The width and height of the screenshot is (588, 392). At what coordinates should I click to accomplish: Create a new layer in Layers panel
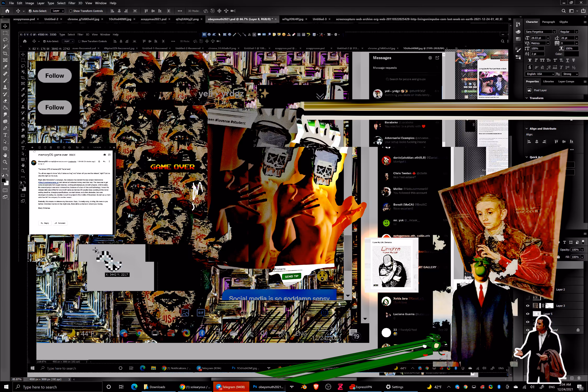(x=572, y=378)
